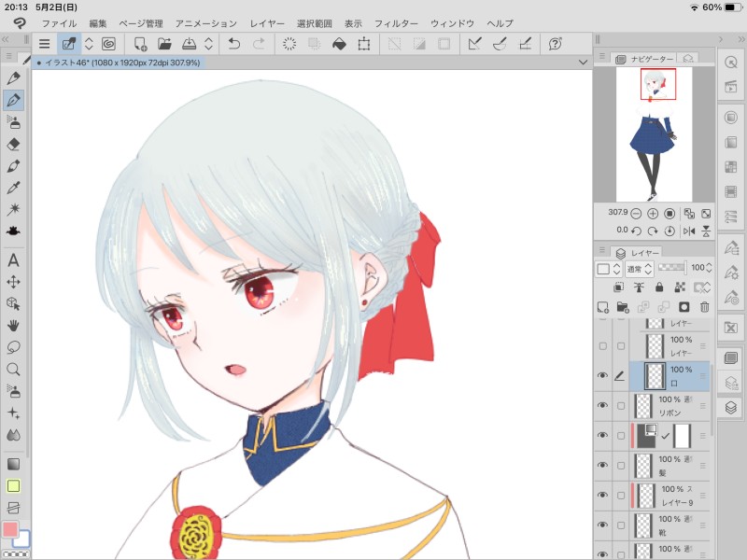Image resolution: width=747 pixels, height=560 pixels.
Task: Switch to the ナビゲーター tab
Action: pyautogui.click(x=644, y=59)
